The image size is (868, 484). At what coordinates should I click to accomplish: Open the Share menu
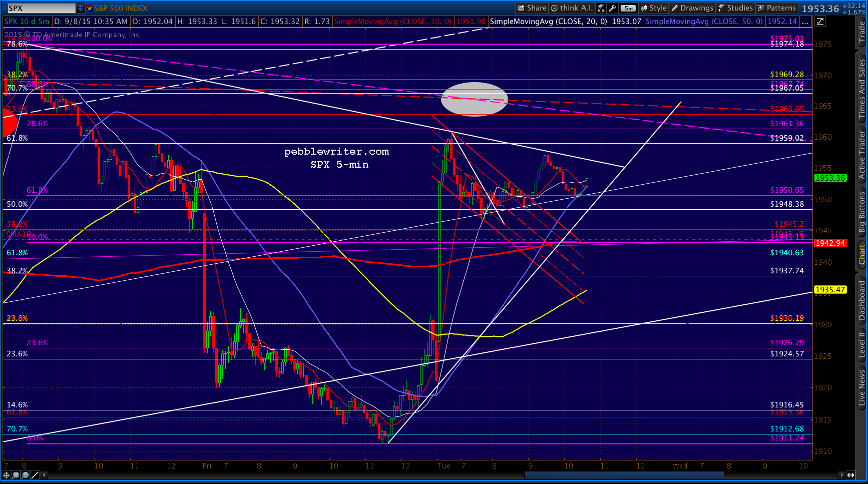point(532,8)
